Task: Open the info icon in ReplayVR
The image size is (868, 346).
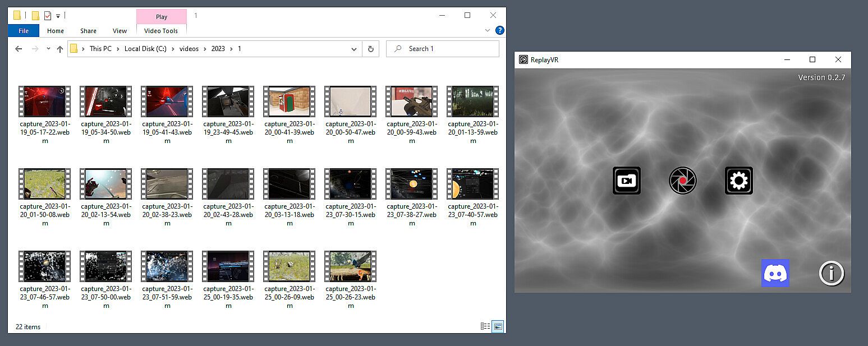Action: coord(831,273)
